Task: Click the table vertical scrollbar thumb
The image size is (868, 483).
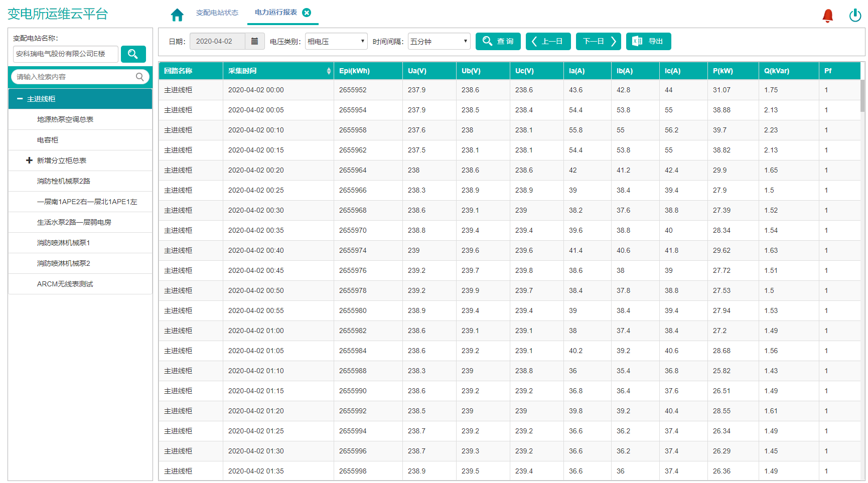Action: tap(862, 95)
